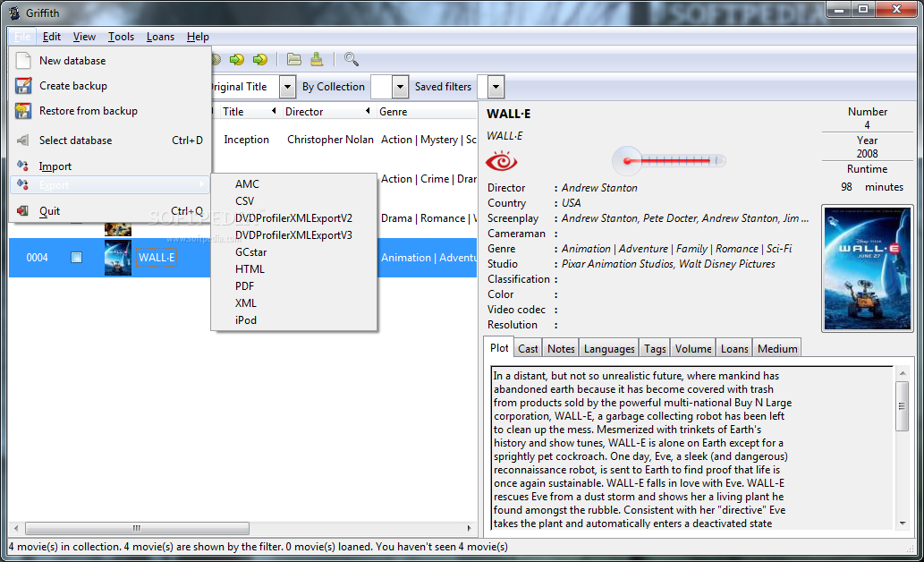Click the blank page icon next to New database
The width and height of the screenshot is (924, 562).
[x=23, y=61]
